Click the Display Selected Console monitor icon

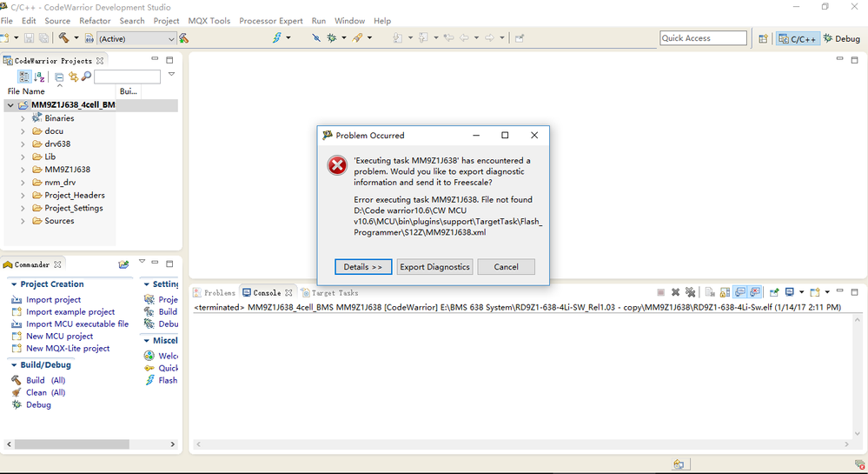click(x=790, y=292)
